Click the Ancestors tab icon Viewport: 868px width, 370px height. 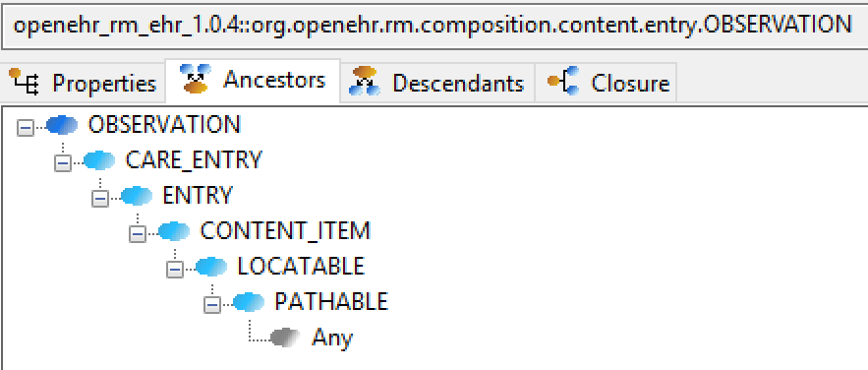pyautogui.click(x=196, y=79)
